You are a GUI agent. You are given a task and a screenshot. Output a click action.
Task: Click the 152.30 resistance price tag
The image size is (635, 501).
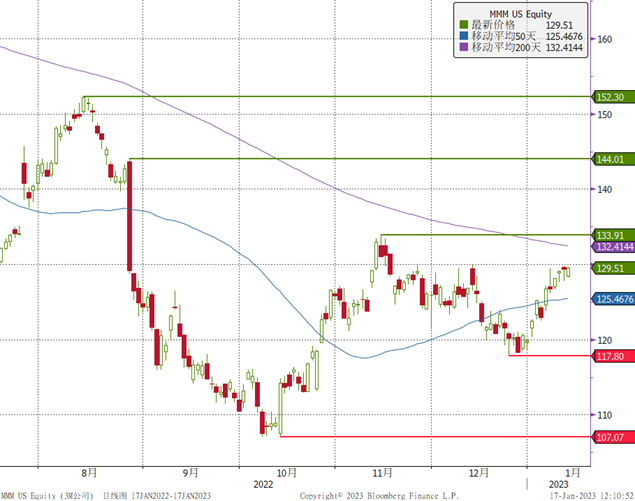[610, 97]
